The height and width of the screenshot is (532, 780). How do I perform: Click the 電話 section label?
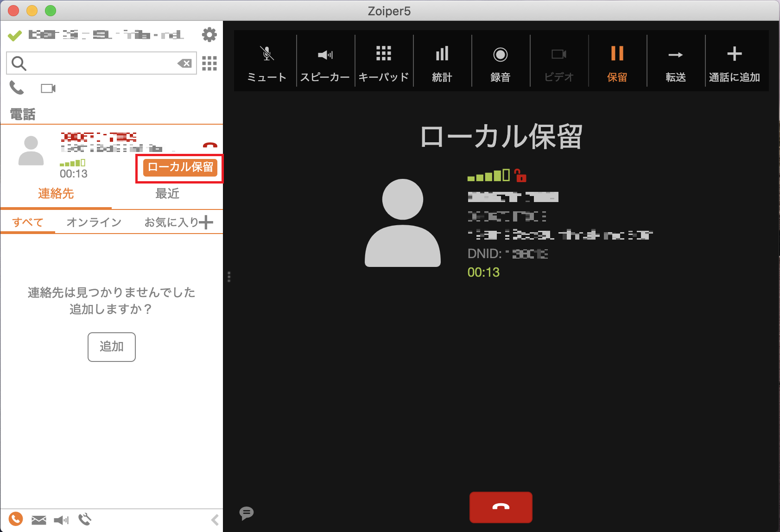tap(23, 114)
